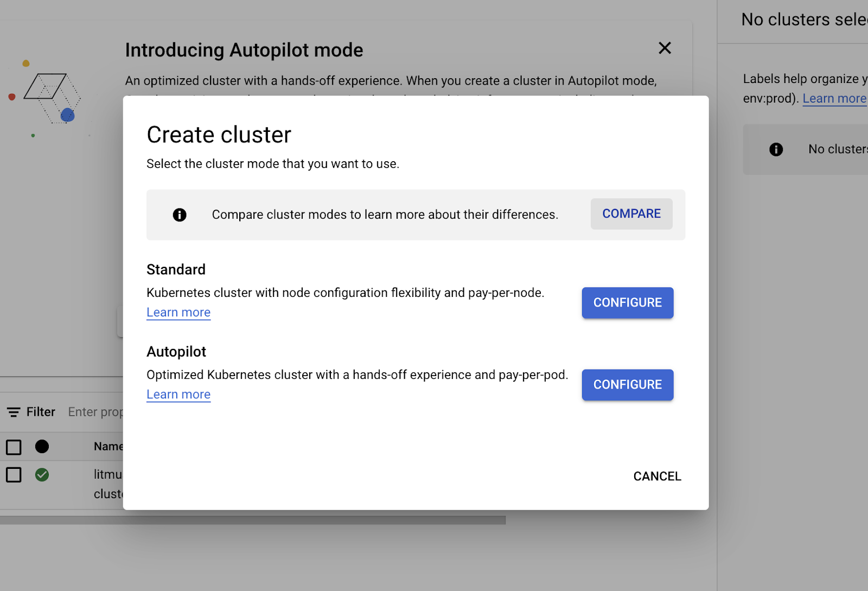This screenshot has width=868, height=591.
Task: Click the filter icon beside the Filter label
Action: tap(13, 412)
